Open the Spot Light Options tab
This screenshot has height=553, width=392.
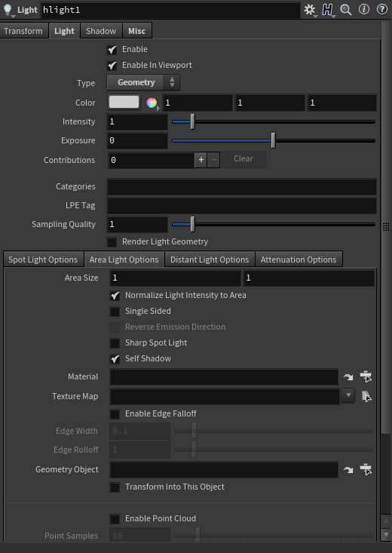click(x=44, y=260)
